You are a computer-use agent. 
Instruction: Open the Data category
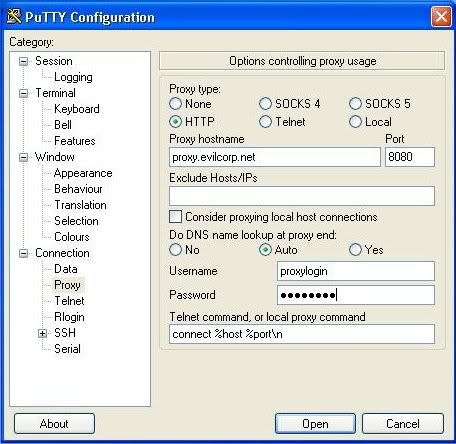click(66, 269)
